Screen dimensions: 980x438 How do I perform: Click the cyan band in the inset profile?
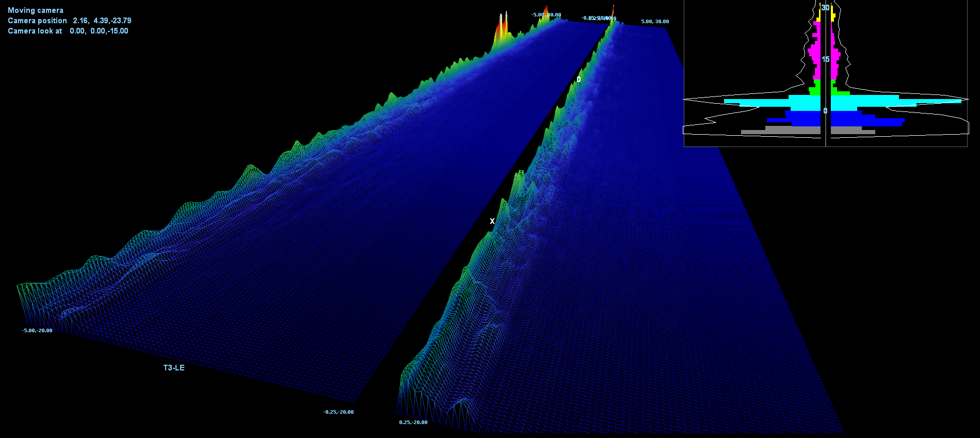point(805,102)
